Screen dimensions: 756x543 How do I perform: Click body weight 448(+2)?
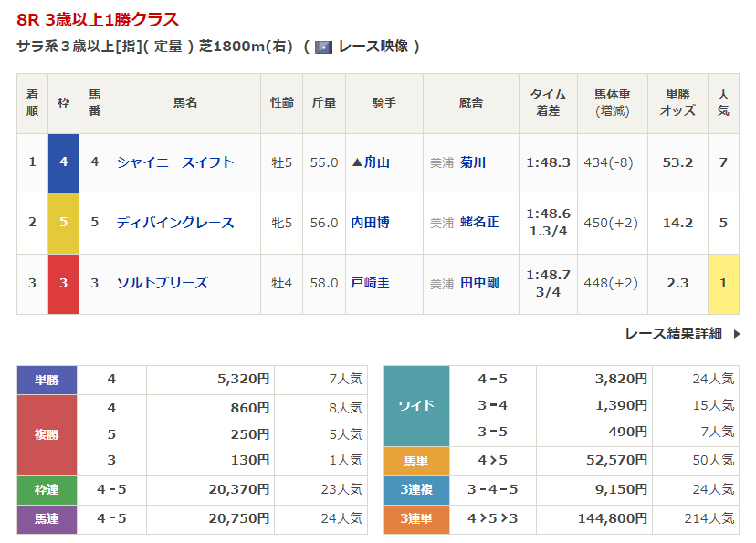[611, 283]
